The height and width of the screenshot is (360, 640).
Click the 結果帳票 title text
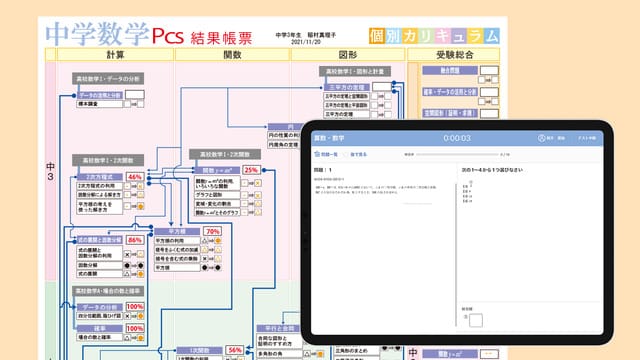pyautogui.click(x=221, y=38)
